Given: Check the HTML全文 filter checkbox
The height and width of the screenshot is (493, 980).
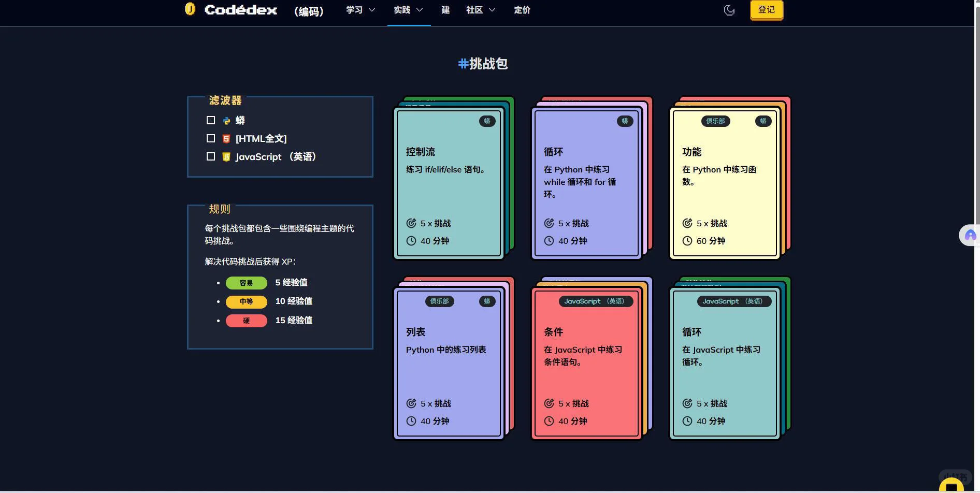Looking at the screenshot, I should coord(211,138).
